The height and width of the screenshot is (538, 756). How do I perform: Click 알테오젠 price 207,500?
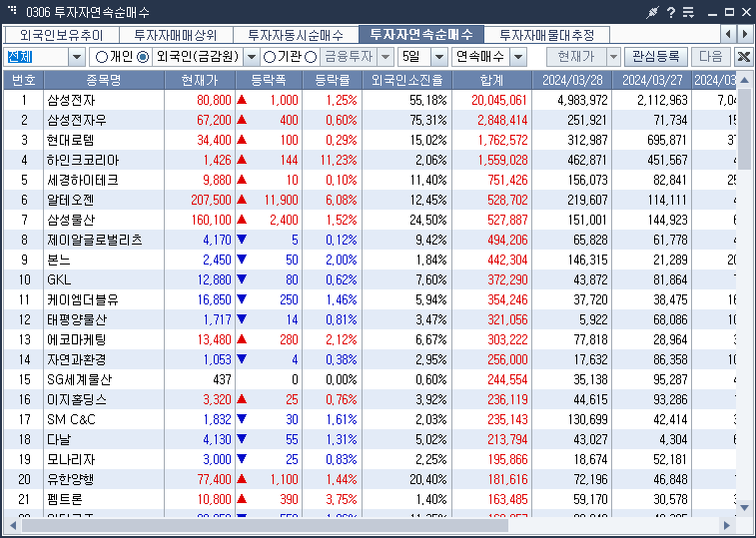tap(211, 200)
